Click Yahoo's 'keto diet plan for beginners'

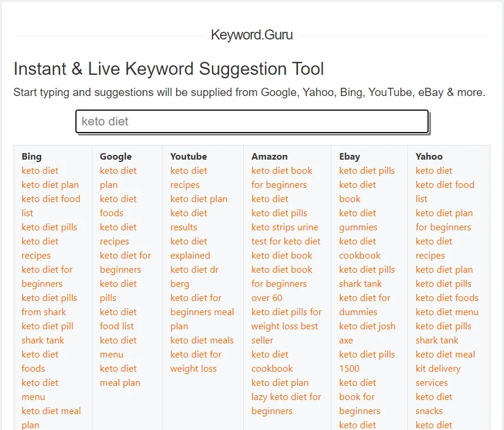pos(444,220)
